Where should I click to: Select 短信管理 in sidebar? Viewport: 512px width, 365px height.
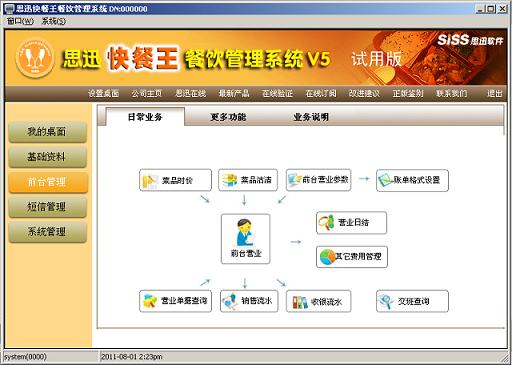click(47, 207)
